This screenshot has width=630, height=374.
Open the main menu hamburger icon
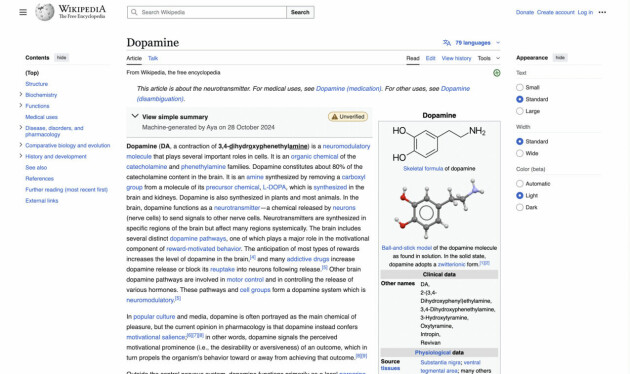23,12
